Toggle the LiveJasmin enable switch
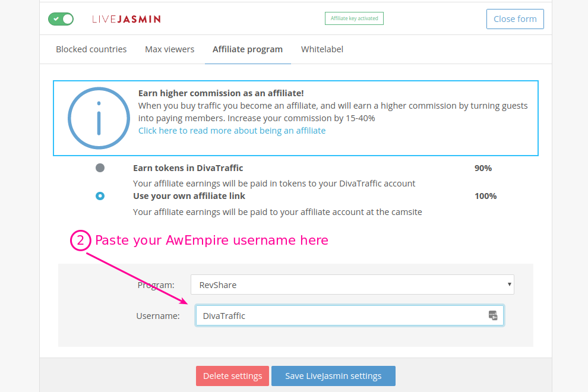Screen dimensions: 588x392 (x=61, y=19)
